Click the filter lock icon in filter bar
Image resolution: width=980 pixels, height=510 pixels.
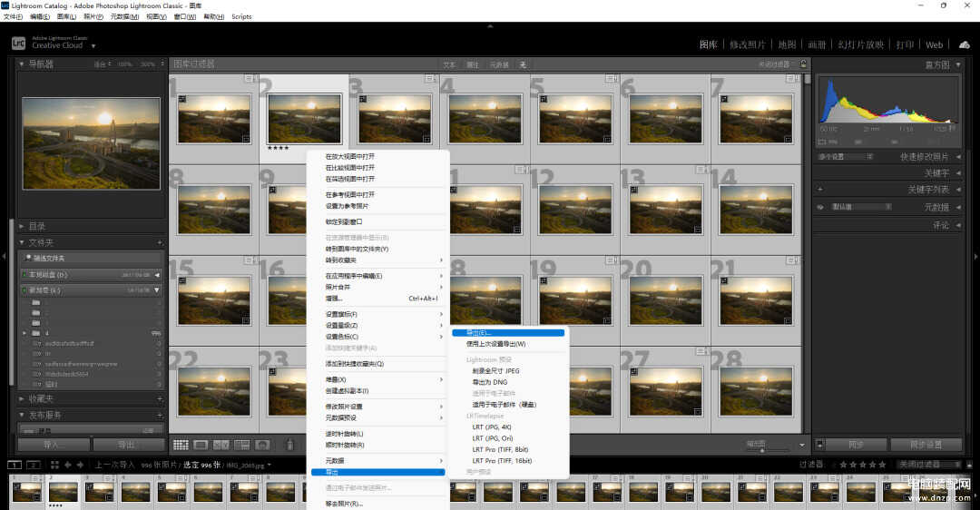pyautogui.click(x=803, y=64)
